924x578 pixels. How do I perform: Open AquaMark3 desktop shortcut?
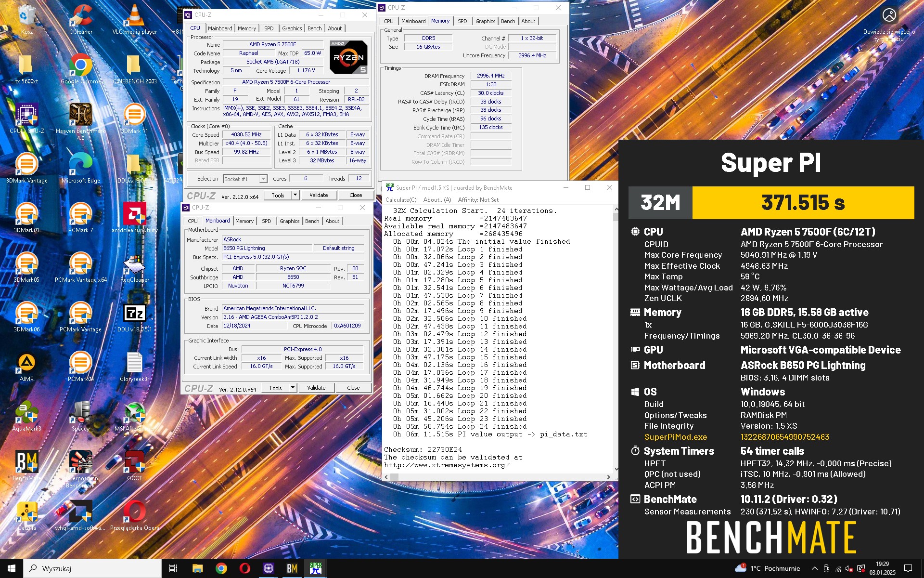(27, 416)
